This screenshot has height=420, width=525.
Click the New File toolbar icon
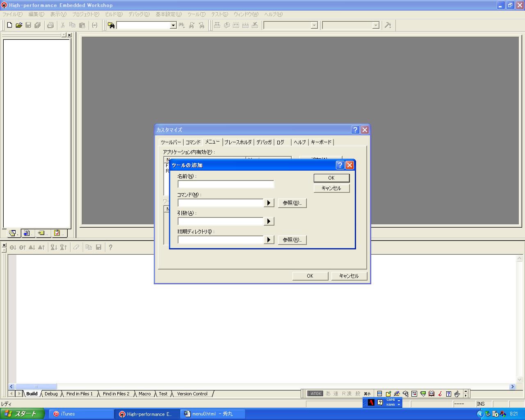click(x=10, y=25)
